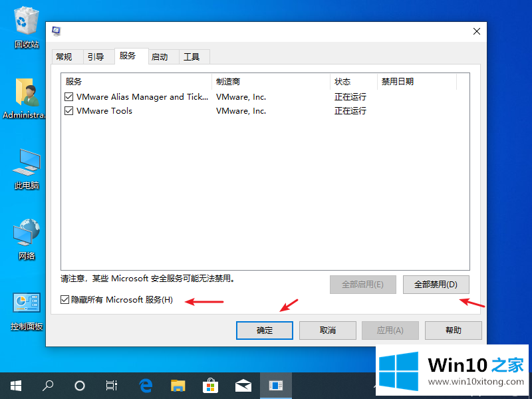Toggle 隐藏所有 Microsoft 服务 checkbox
Viewport: 532px width, 399px height.
(x=65, y=300)
